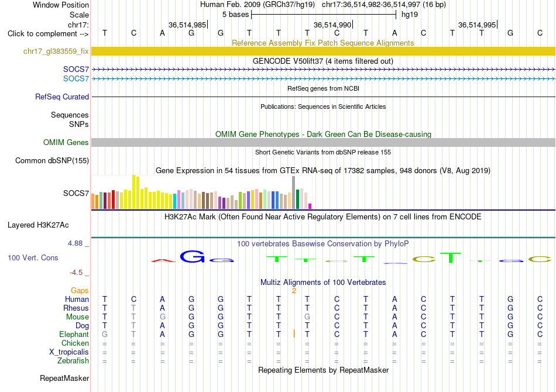The width and height of the screenshot is (556, 392).
Task: Click the SOCS7 GTEx expression label
Action: [x=76, y=193]
